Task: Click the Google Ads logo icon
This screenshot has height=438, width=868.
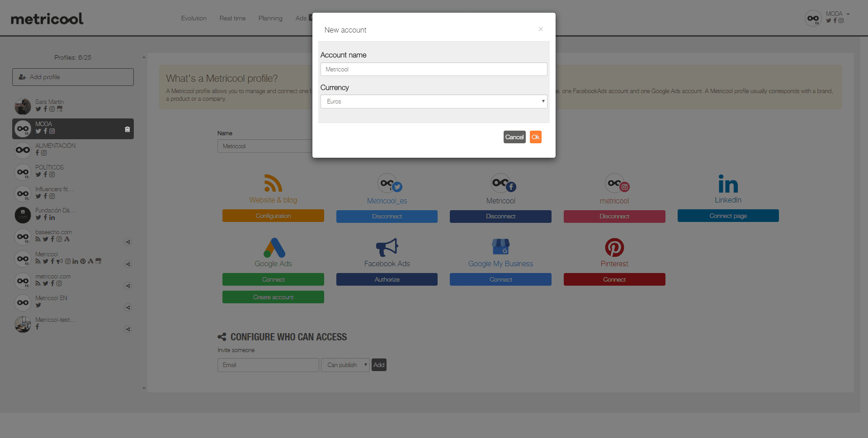Action: [274, 247]
